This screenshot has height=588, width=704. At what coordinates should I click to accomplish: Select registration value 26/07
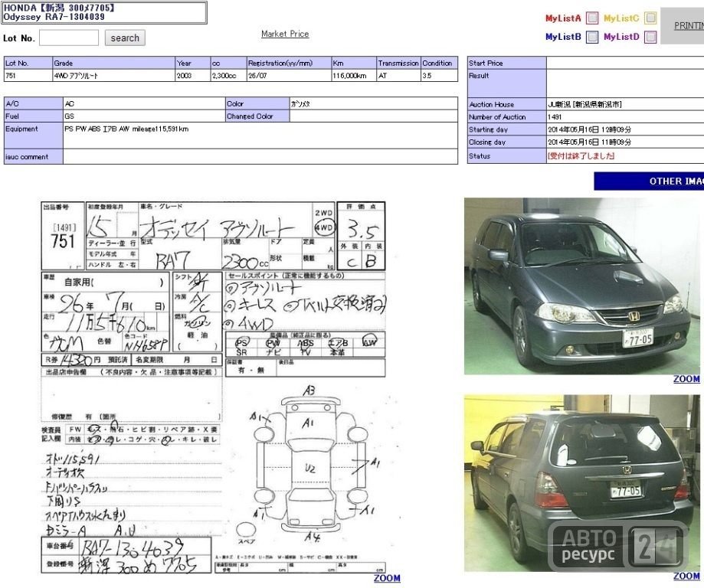(257, 76)
